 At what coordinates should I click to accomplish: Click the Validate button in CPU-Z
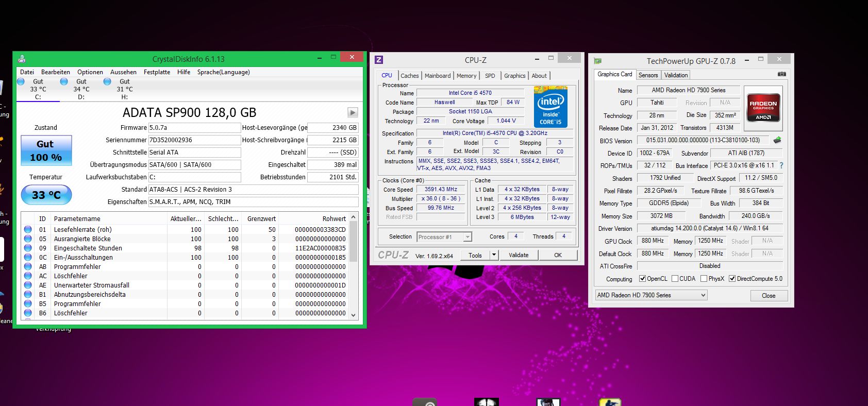[519, 255]
